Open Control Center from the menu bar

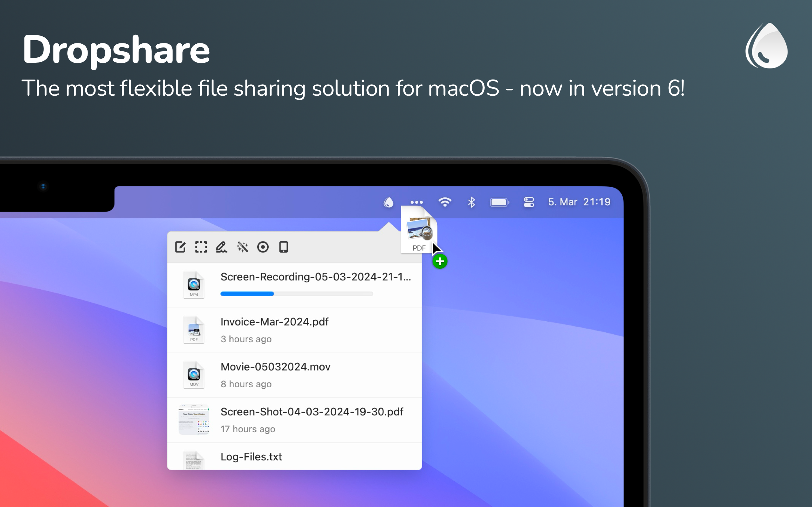click(529, 202)
